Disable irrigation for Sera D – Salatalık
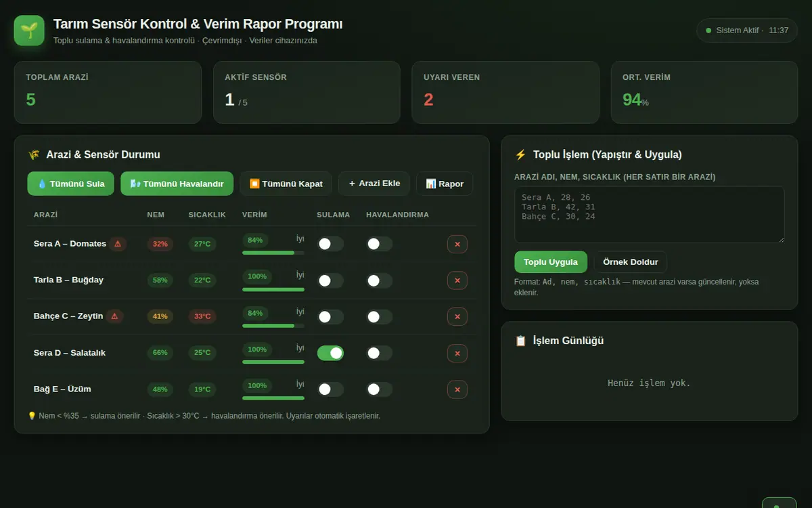The width and height of the screenshot is (812, 508). tap(330, 353)
